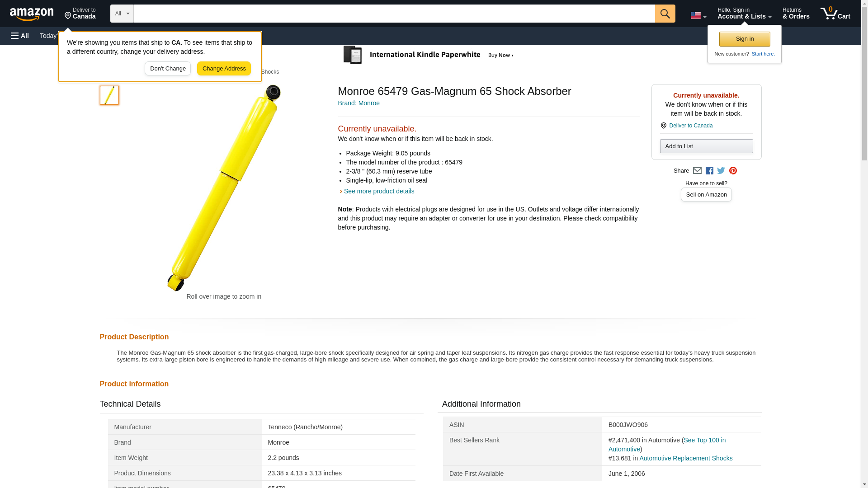The height and width of the screenshot is (488, 868).
Task: Click the search magnifier button
Action: tap(665, 14)
